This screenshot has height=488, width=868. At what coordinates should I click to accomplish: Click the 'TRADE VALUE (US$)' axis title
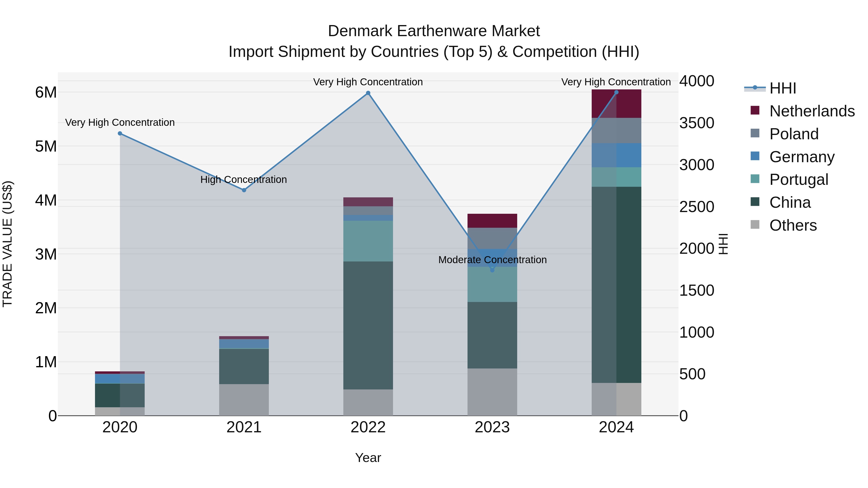7,244
